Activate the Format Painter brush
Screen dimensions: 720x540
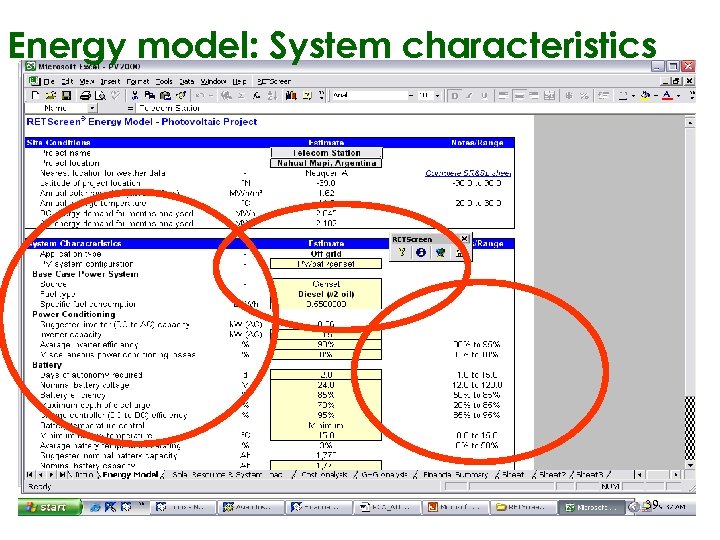[181, 96]
